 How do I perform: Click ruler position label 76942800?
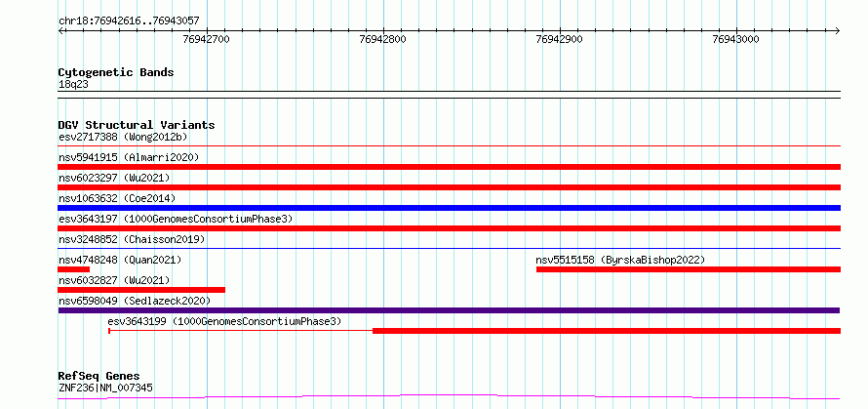pyautogui.click(x=382, y=39)
